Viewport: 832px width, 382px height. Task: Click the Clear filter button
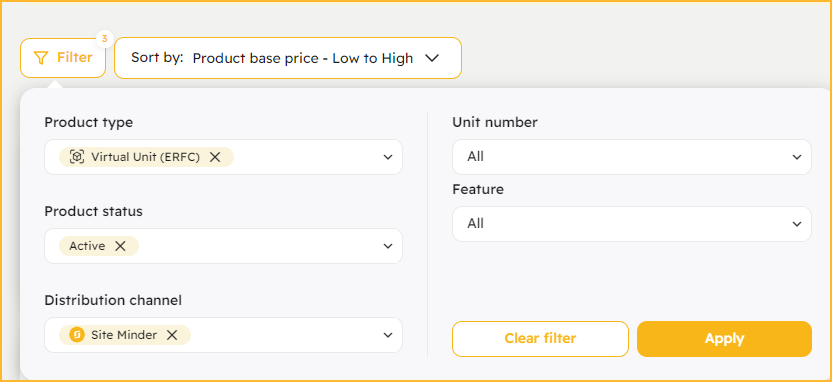[x=540, y=338]
